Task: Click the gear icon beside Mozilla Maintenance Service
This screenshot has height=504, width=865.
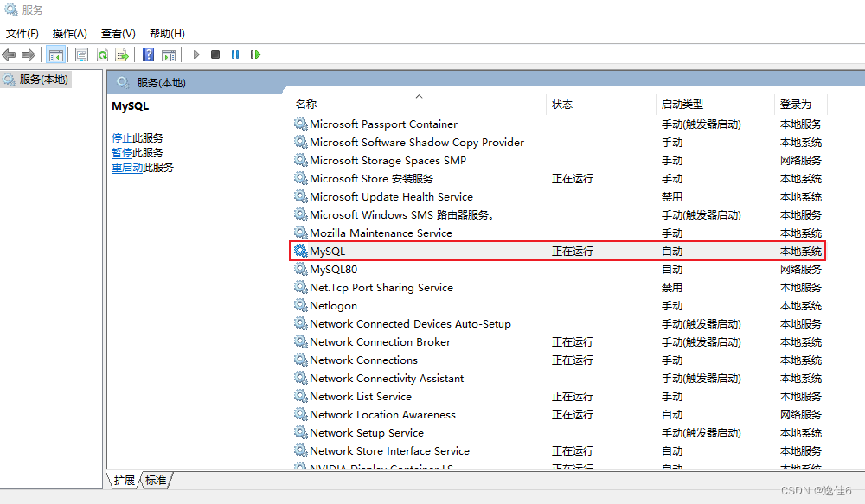Action: [x=301, y=233]
